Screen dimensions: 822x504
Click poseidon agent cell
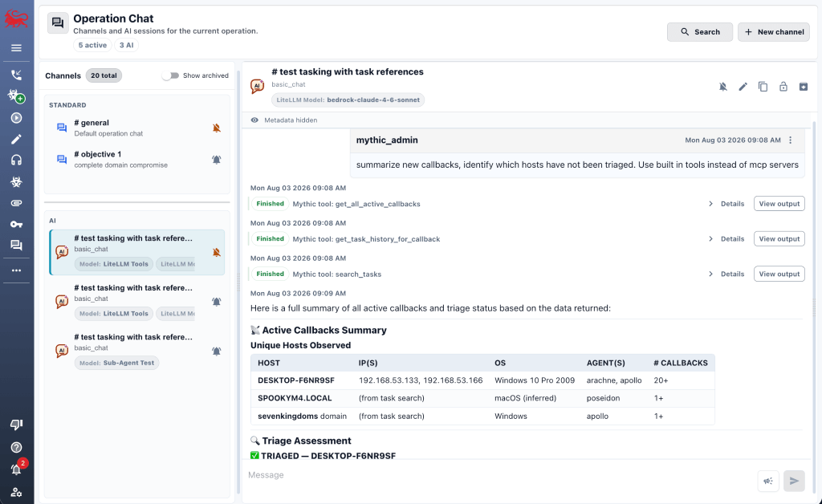603,398
